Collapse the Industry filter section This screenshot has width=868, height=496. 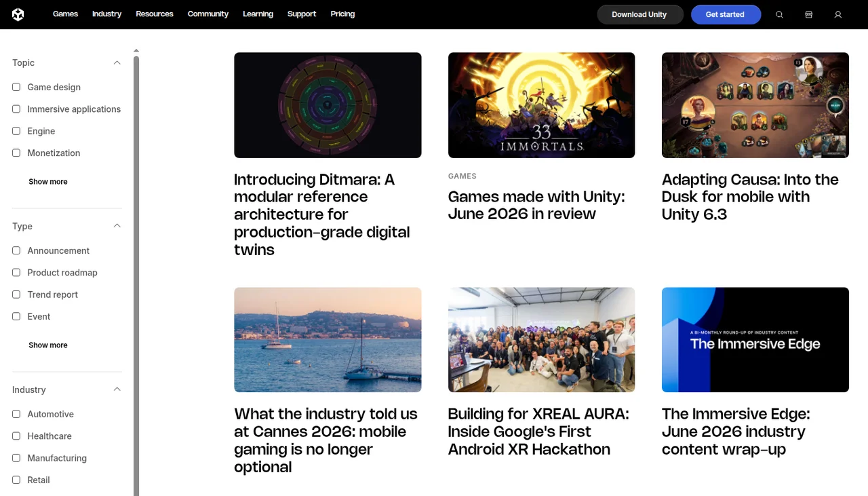pyautogui.click(x=117, y=389)
